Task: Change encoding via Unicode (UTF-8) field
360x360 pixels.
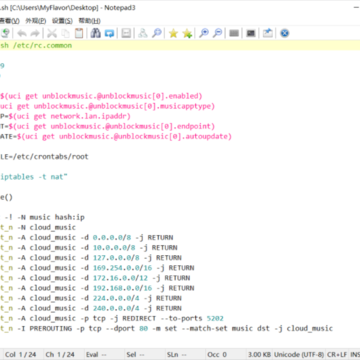Action: [x=299, y=354]
